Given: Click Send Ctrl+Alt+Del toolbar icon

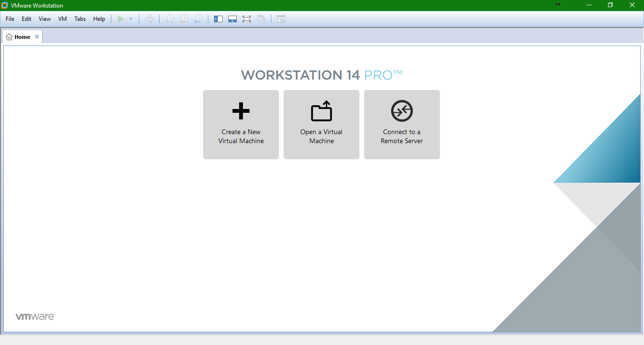Looking at the screenshot, I should tap(149, 19).
